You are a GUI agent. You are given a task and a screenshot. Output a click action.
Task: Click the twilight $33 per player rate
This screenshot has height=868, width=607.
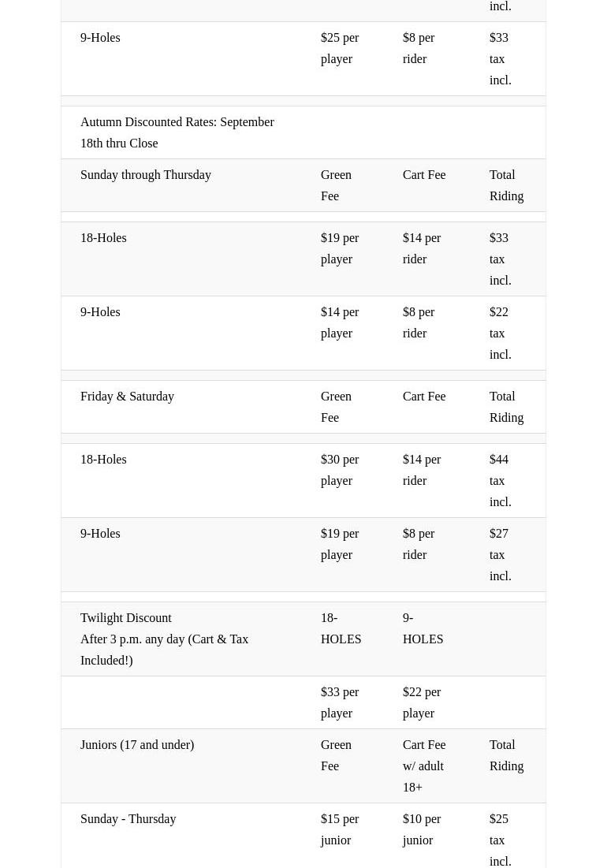(x=340, y=702)
